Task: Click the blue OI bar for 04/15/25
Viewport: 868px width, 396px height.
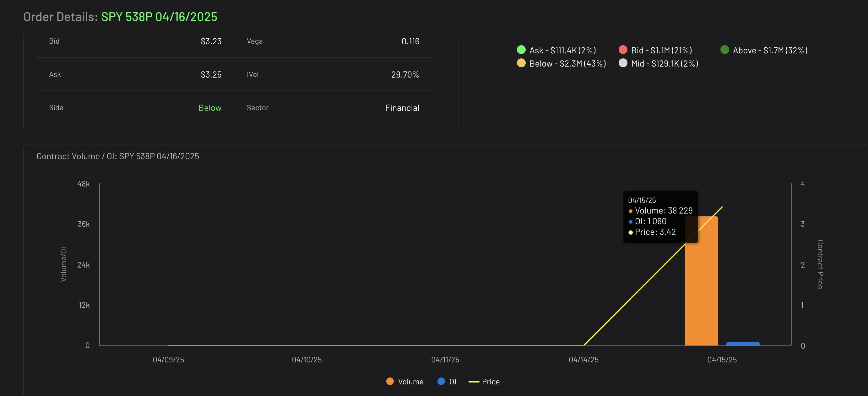Action: coord(743,344)
